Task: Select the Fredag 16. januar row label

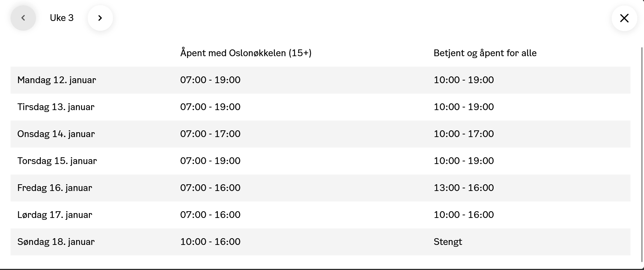Action: 55,188
